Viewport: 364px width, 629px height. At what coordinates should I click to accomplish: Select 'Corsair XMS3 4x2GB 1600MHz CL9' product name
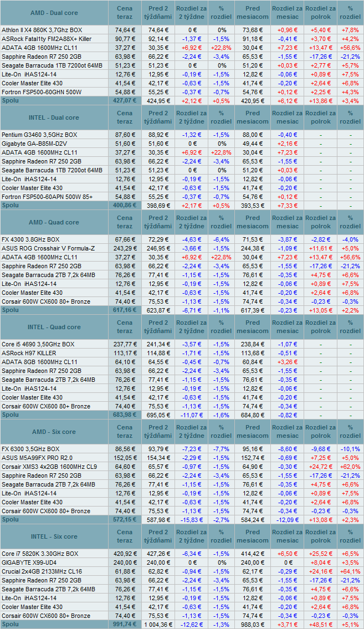49,467
